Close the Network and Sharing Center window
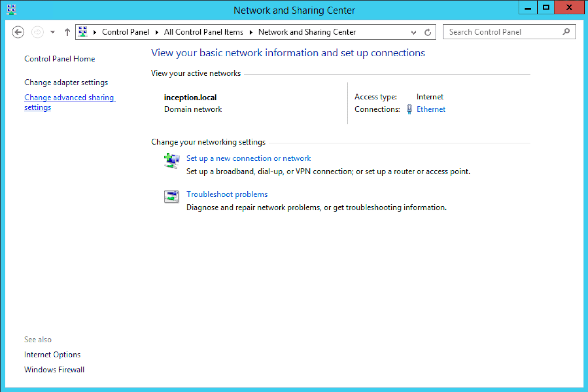 pyautogui.click(x=569, y=7)
